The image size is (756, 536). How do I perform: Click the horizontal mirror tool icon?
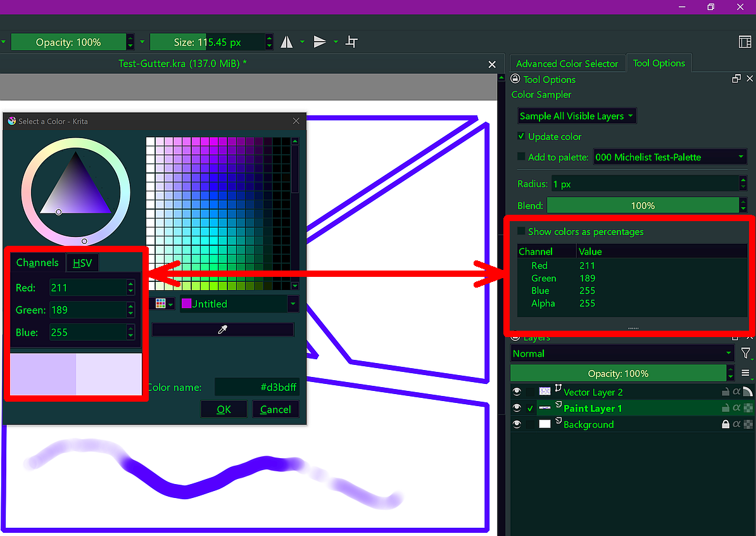287,42
